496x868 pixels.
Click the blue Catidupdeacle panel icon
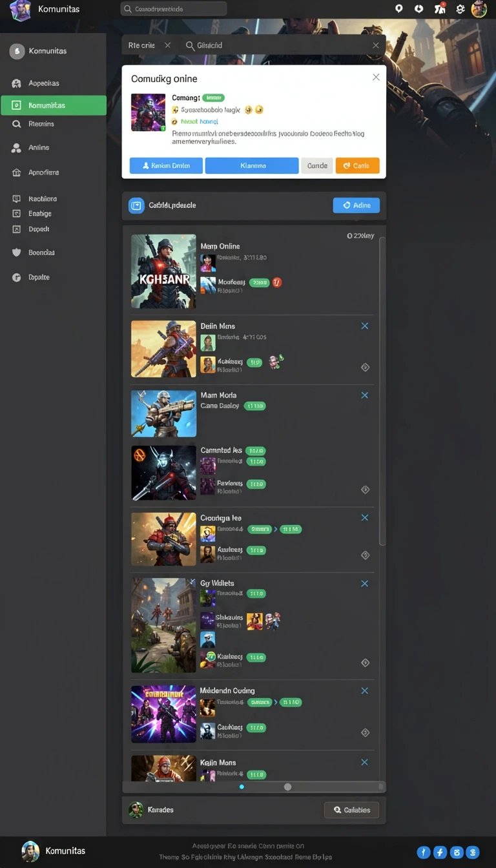tap(136, 205)
